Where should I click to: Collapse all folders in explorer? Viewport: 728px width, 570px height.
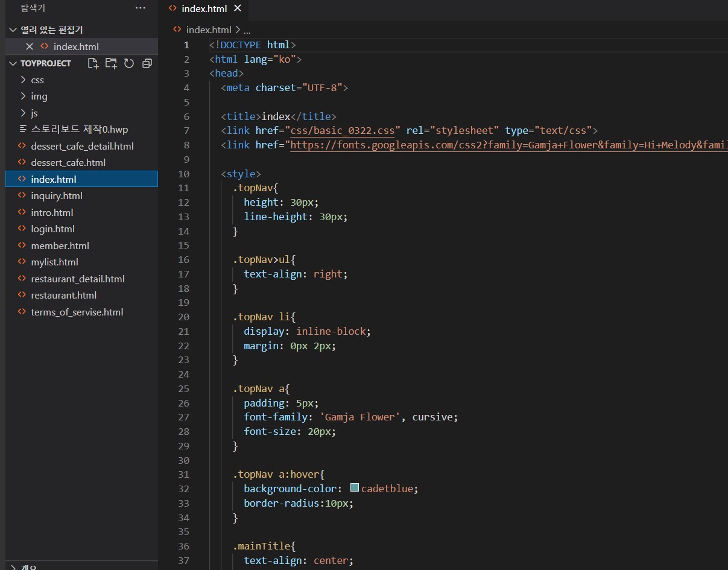pyautogui.click(x=147, y=63)
